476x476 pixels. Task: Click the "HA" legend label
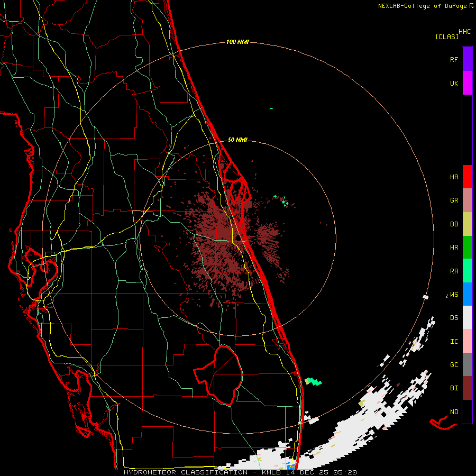pos(454,177)
